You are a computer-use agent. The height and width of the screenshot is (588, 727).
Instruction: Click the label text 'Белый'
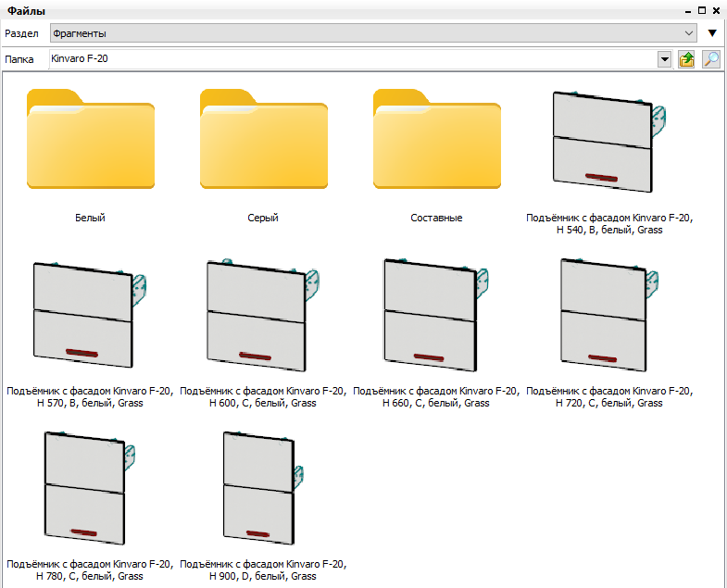tap(91, 218)
